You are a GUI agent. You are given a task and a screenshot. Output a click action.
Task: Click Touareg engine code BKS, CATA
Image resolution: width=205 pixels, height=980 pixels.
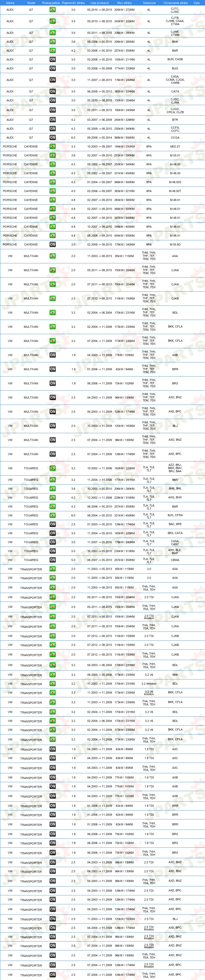tap(175, 533)
